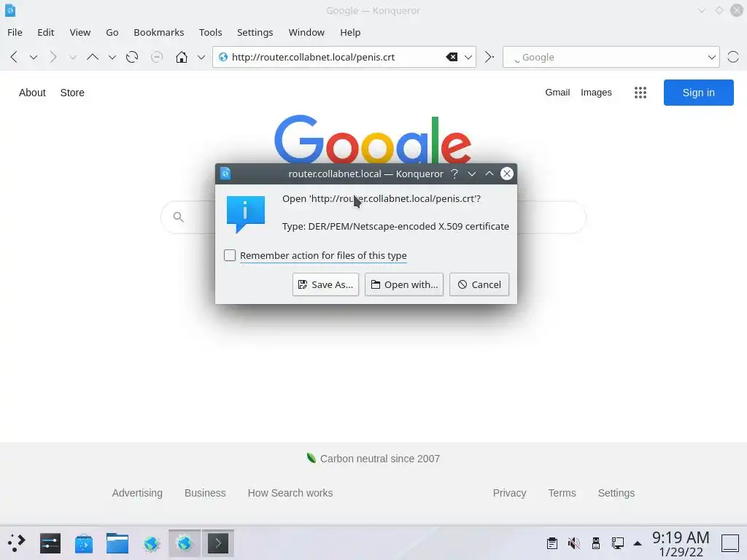The height and width of the screenshot is (560, 747).
Task: Open the Edit menu
Action: pos(46,32)
